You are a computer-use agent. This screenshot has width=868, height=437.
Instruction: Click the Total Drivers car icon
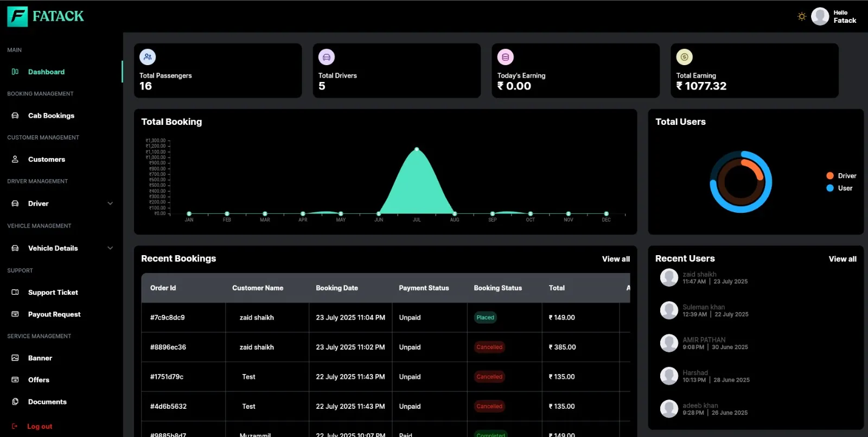[327, 57]
